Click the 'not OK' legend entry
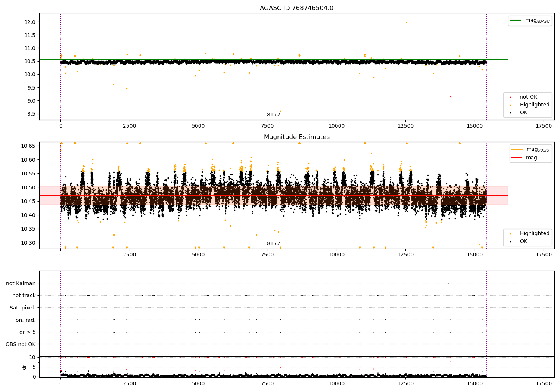The image size is (560, 392). point(528,97)
